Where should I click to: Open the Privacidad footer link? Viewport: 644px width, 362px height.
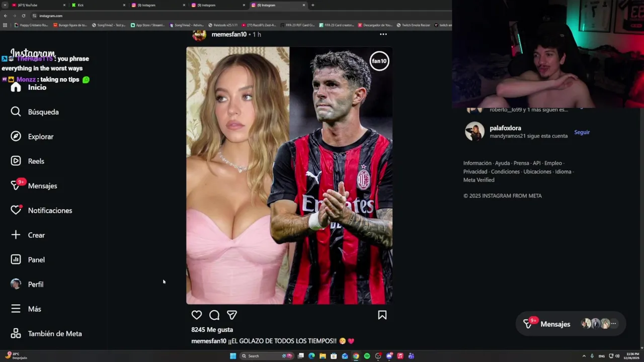(475, 172)
